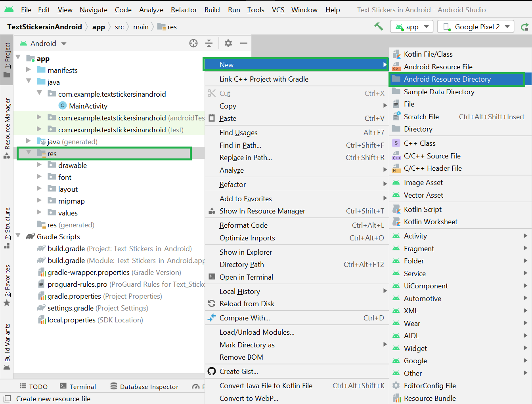Select Android Resource Directory menu item
The height and width of the screenshot is (404, 532).
click(447, 79)
